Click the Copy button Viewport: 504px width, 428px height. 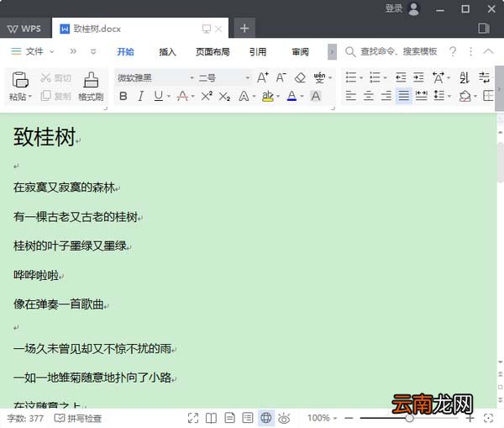pyautogui.click(x=56, y=96)
